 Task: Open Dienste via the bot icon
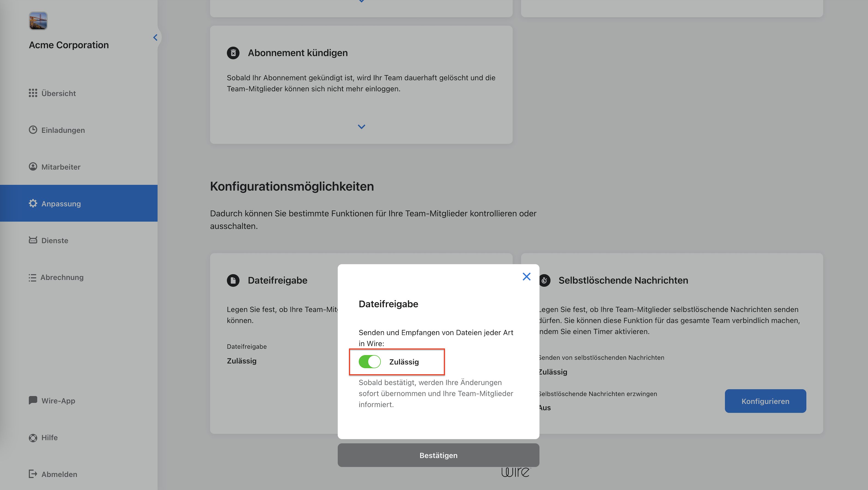tap(33, 240)
